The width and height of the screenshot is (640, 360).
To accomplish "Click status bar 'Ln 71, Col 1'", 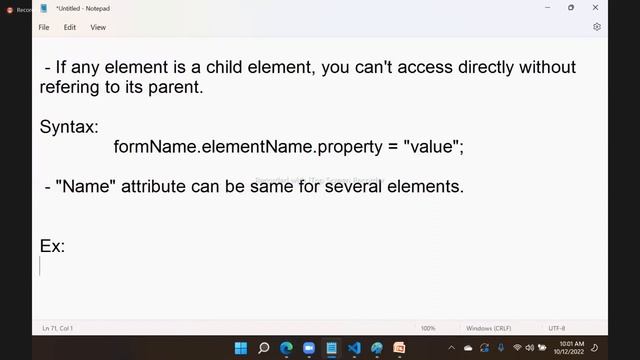I will [57, 328].
